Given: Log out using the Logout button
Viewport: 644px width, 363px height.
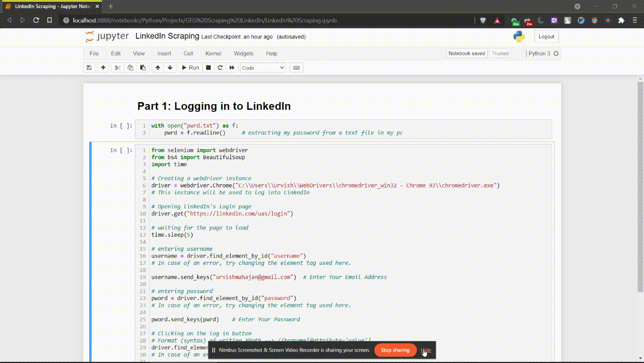Looking at the screenshot, I should pos(547,36).
